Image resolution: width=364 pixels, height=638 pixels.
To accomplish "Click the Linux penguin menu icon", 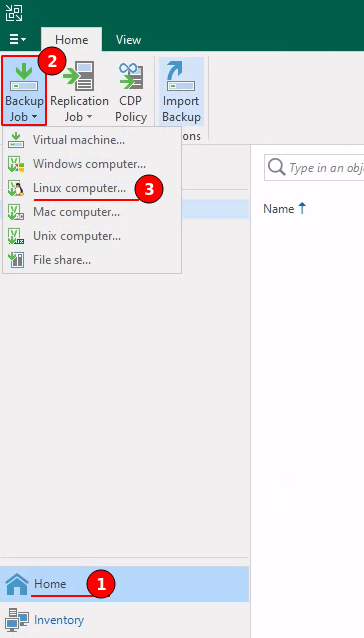I will (x=16, y=188).
